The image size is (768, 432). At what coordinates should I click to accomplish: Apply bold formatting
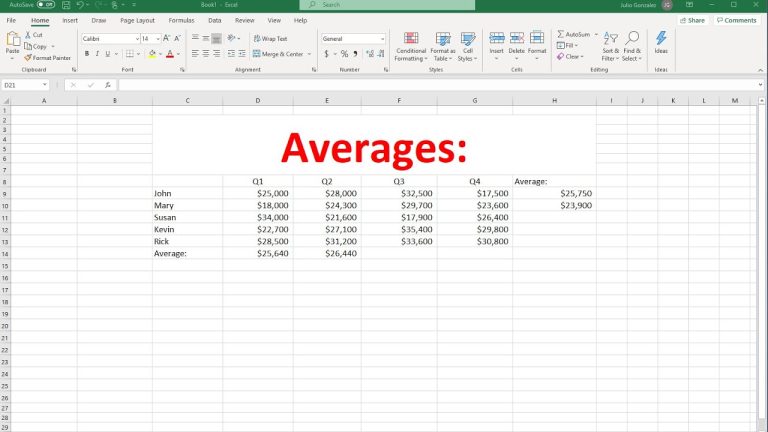coord(86,54)
